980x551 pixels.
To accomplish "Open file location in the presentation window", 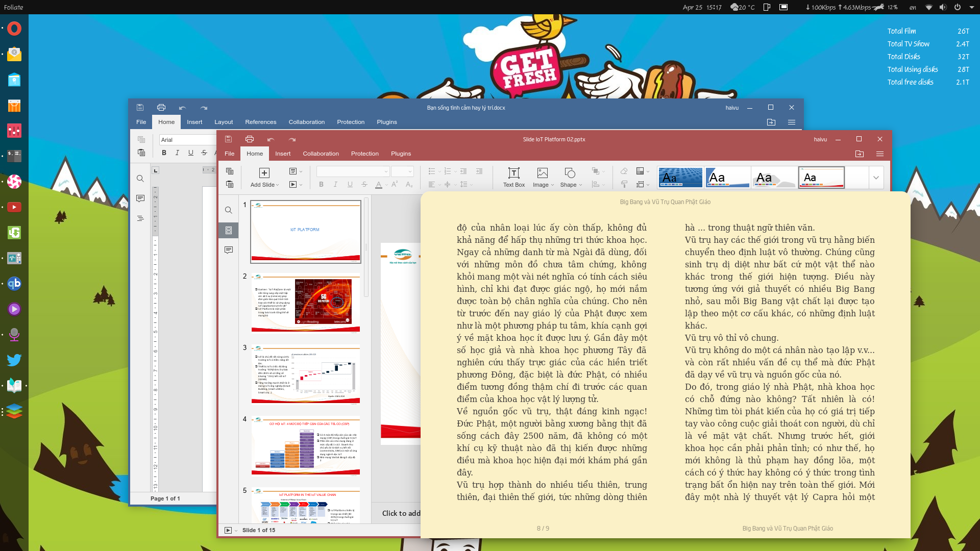I will 860,154.
